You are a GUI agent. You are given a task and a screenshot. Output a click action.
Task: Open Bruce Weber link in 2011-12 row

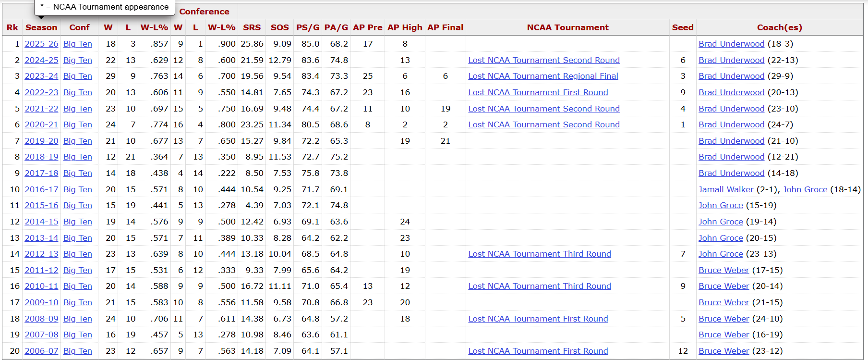coord(723,270)
